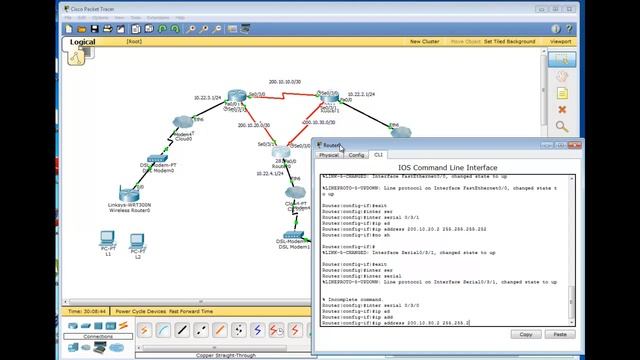Select the Hubs device category icon
Screen dimensions: 640x360
[x=98, y=326]
